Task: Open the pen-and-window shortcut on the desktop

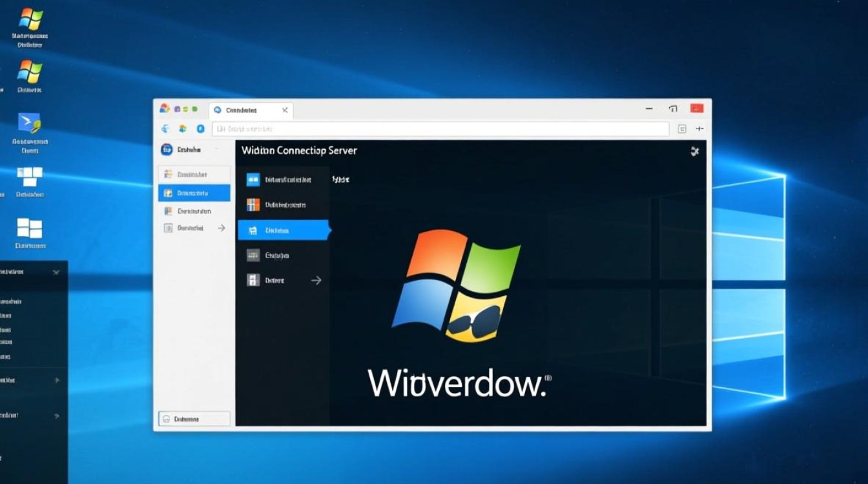Action: (30, 123)
